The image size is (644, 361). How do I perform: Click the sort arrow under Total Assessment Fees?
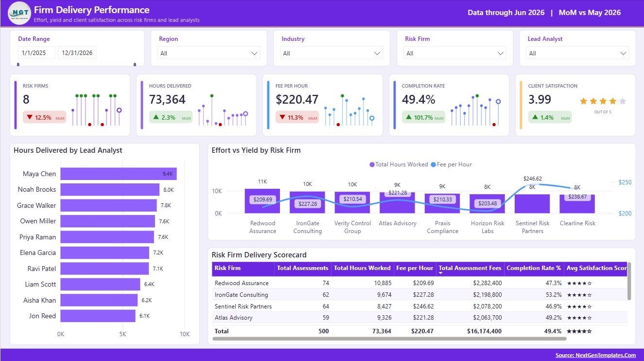pos(441,273)
